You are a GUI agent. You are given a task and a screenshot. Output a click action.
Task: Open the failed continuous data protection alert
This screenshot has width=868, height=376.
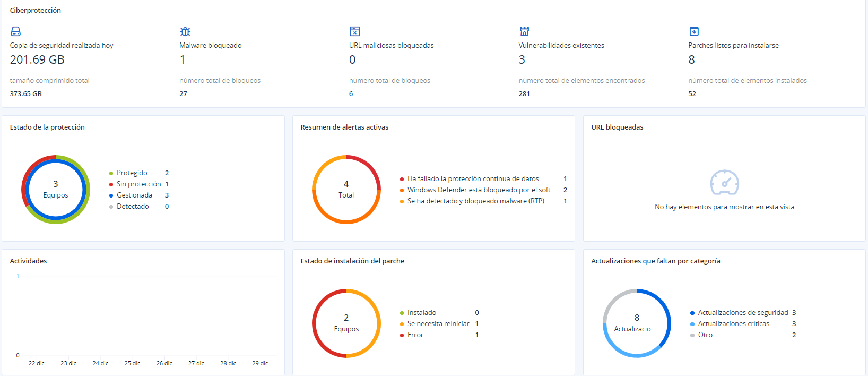473,179
